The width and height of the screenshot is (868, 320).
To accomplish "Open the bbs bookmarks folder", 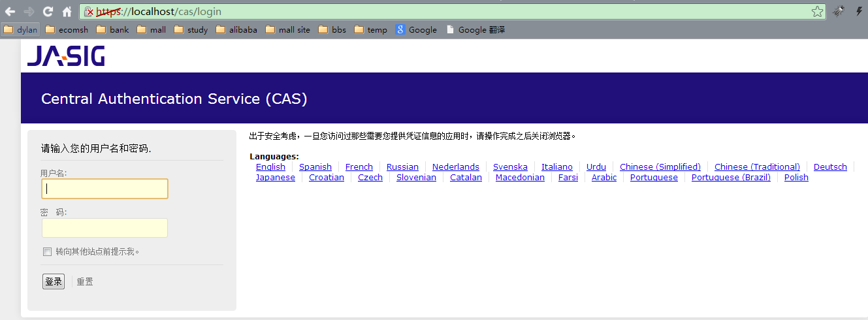I will 332,29.
